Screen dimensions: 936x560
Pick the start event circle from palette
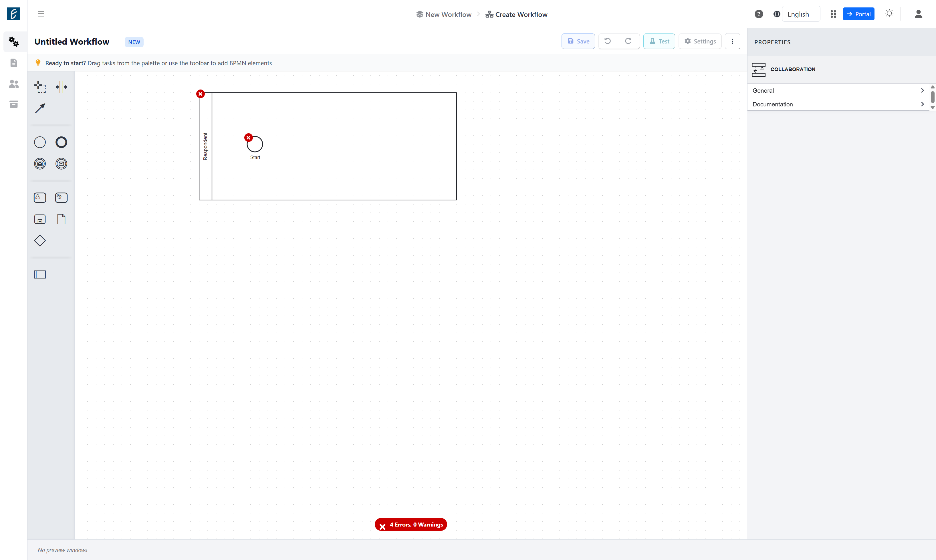40,142
